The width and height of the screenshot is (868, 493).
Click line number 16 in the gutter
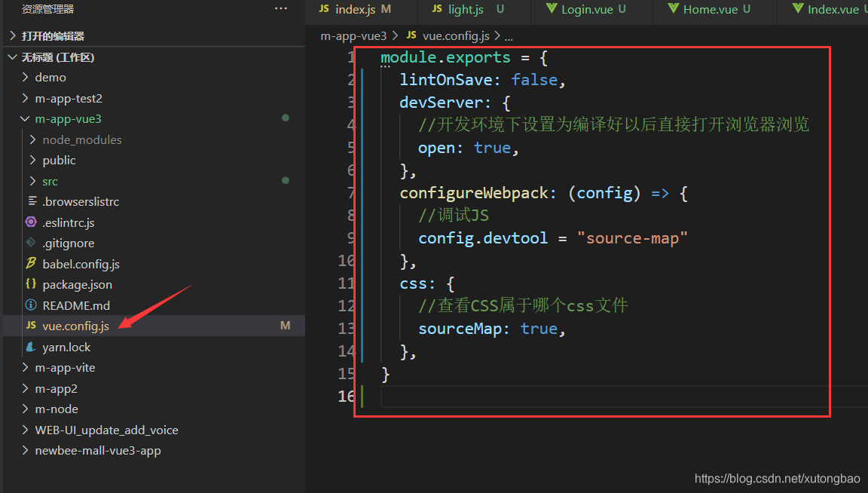[x=346, y=397]
